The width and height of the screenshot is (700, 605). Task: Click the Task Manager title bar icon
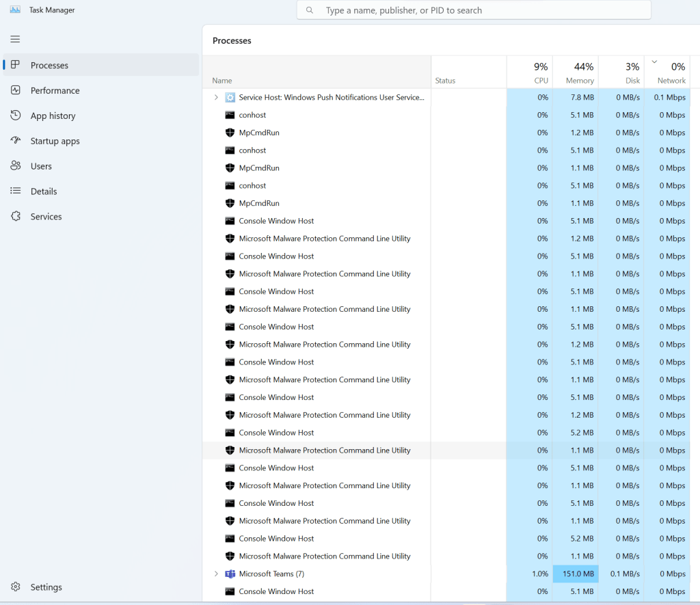coord(15,10)
